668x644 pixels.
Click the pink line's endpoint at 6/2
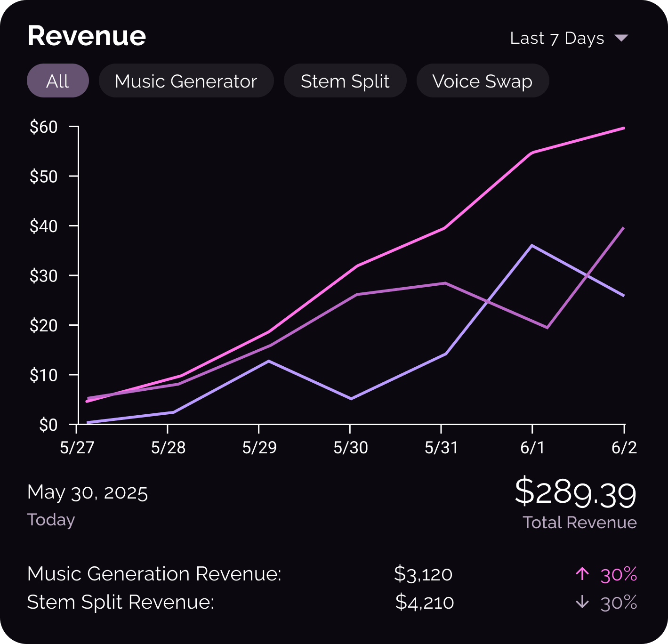(x=623, y=128)
